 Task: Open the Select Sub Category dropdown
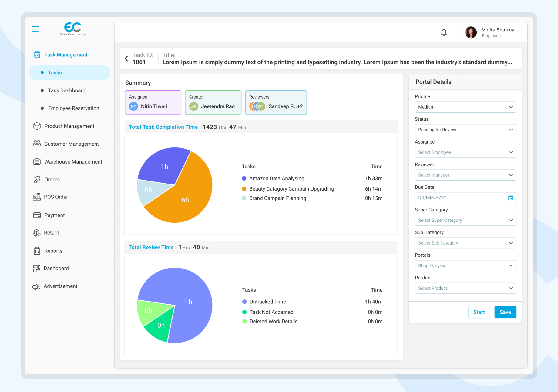point(465,243)
